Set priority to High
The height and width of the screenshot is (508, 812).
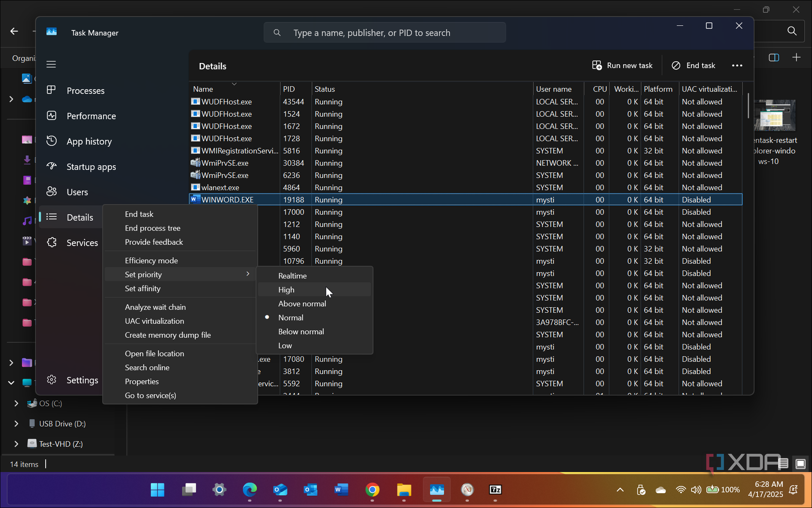click(314, 289)
